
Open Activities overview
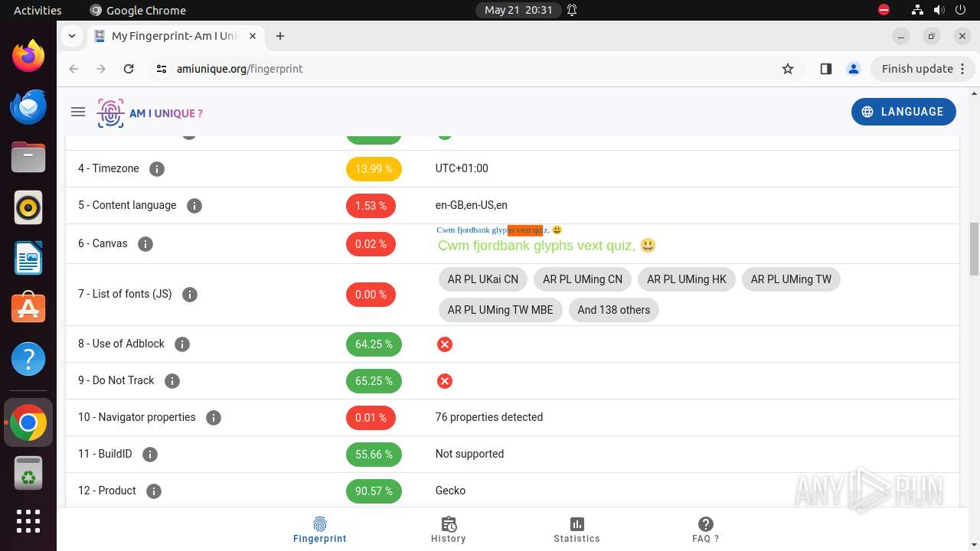coord(38,10)
